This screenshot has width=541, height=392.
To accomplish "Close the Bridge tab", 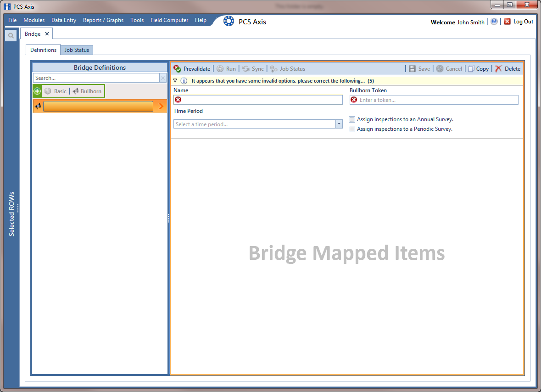I will pyautogui.click(x=47, y=34).
